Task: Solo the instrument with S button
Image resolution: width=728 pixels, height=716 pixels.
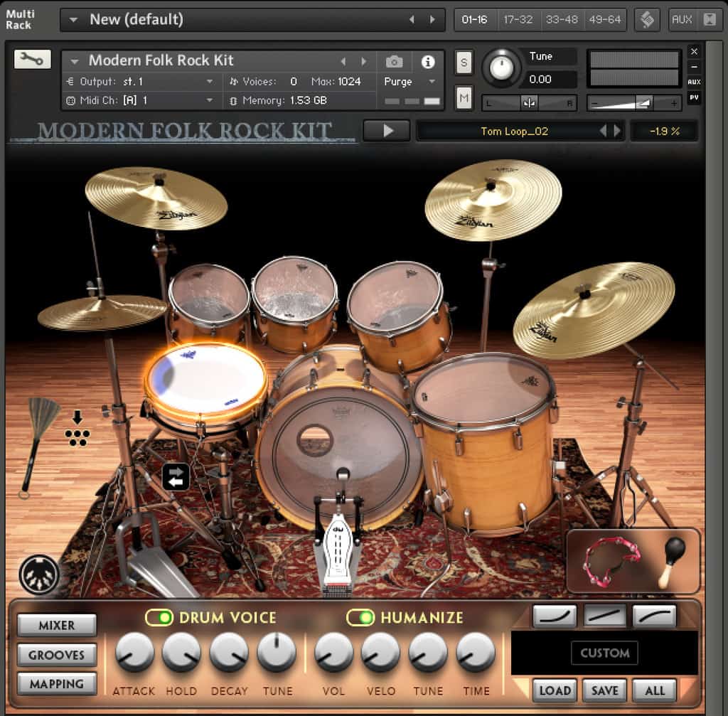Action: click(464, 62)
